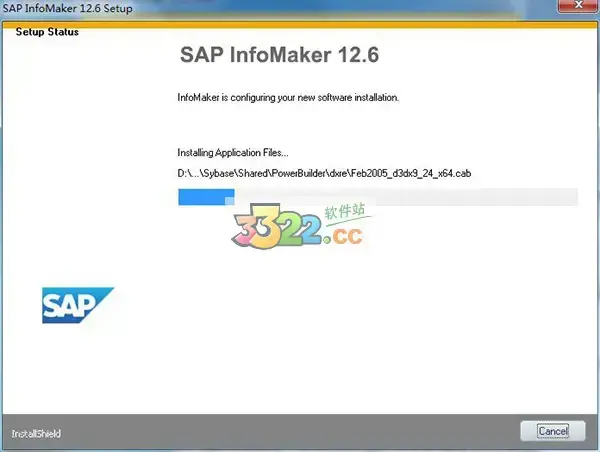This screenshot has height=452, width=600.
Task: Click 'InfoMaker is configuring your new software' message
Action: click(288, 98)
